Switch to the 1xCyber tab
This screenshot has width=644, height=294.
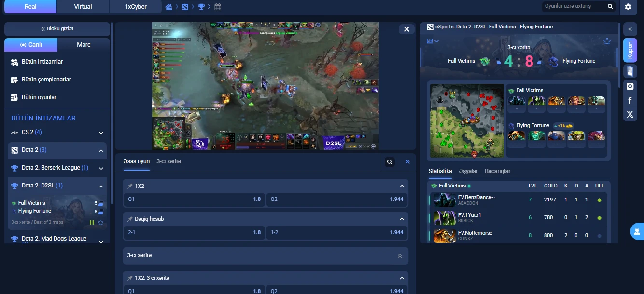[x=136, y=7]
